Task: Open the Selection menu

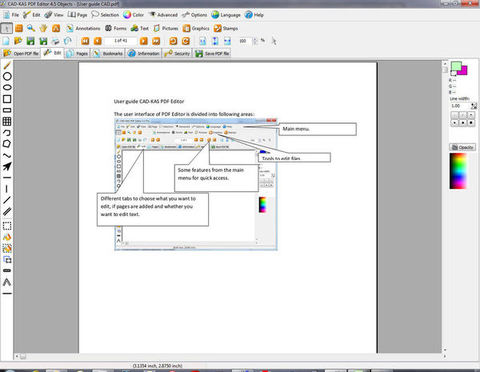Action: point(105,15)
